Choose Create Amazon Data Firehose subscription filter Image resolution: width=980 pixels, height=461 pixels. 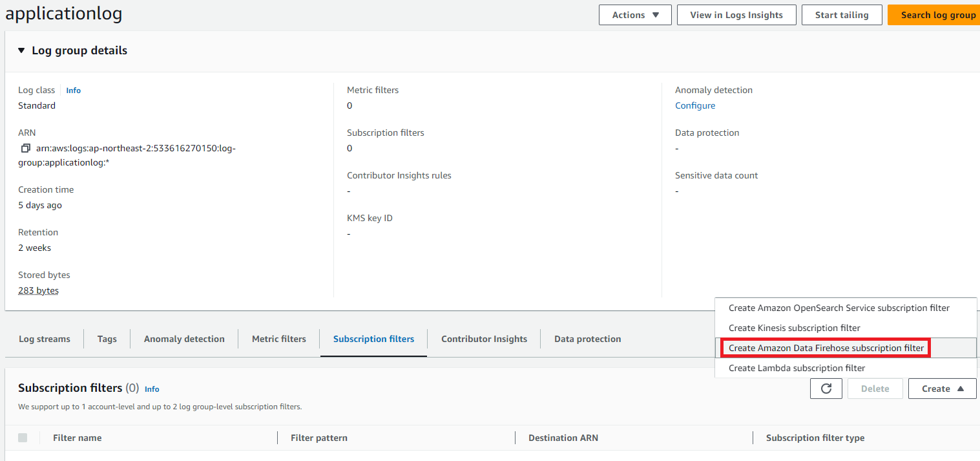tap(826, 348)
